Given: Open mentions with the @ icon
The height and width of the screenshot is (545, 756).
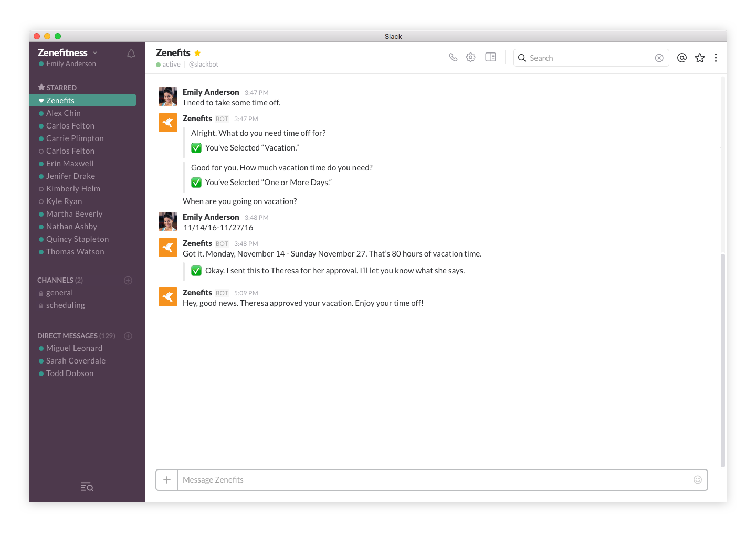Looking at the screenshot, I should pyautogui.click(x=681, y=58).
